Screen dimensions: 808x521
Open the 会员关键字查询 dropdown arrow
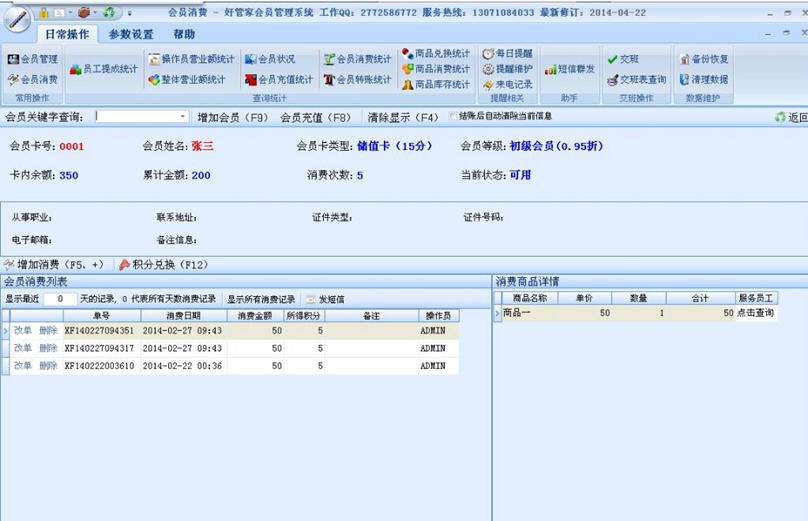(182, 116)
